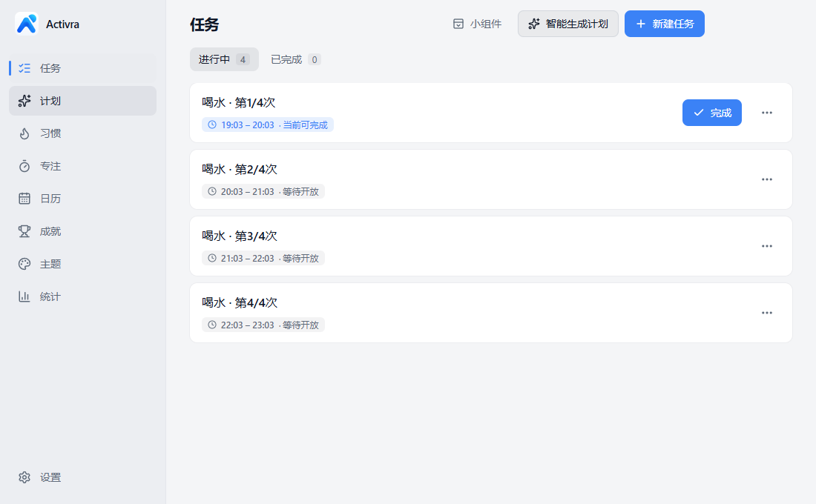The image size is (816, 504).
Task: Select the 喝水 · 第3/4次 task title
Action: tap(240, 236)
